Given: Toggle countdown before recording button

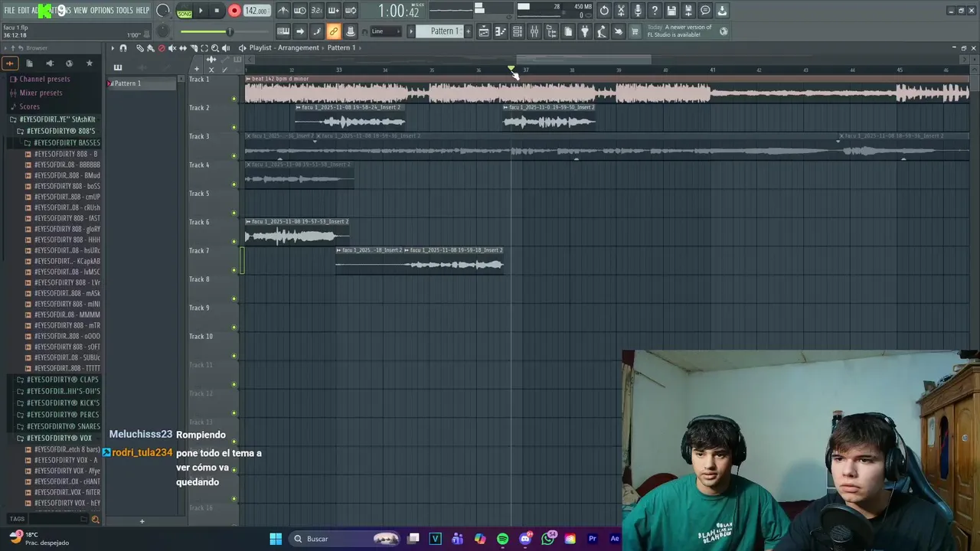Looking at the screenshot, I should (x=316, y=11).
